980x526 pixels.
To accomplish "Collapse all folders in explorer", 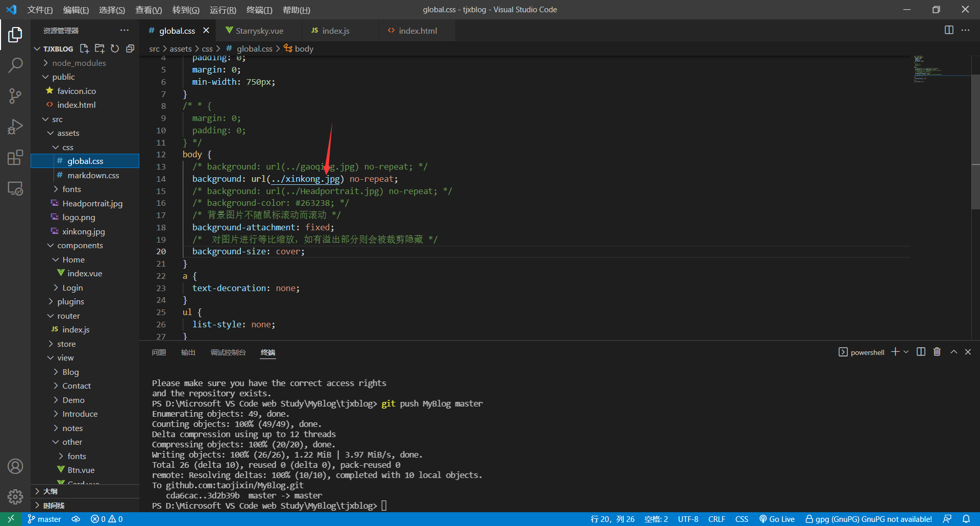I will 130,49.
